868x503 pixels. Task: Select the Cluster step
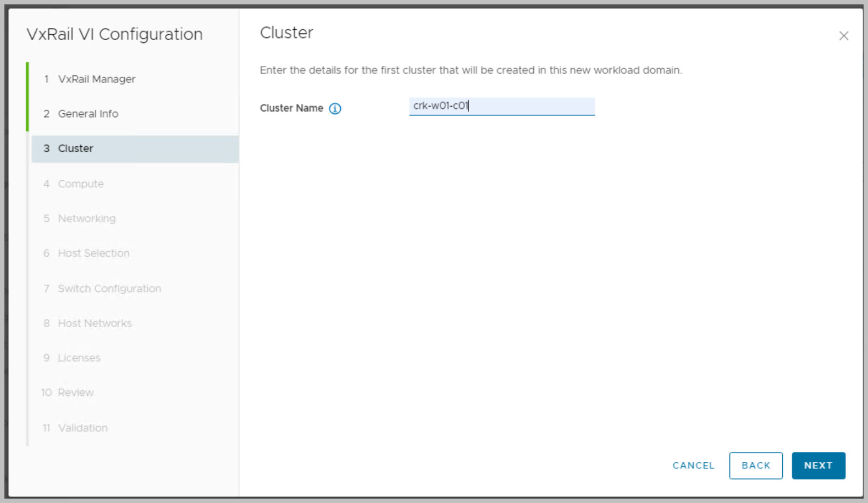(x=135, y=149)
